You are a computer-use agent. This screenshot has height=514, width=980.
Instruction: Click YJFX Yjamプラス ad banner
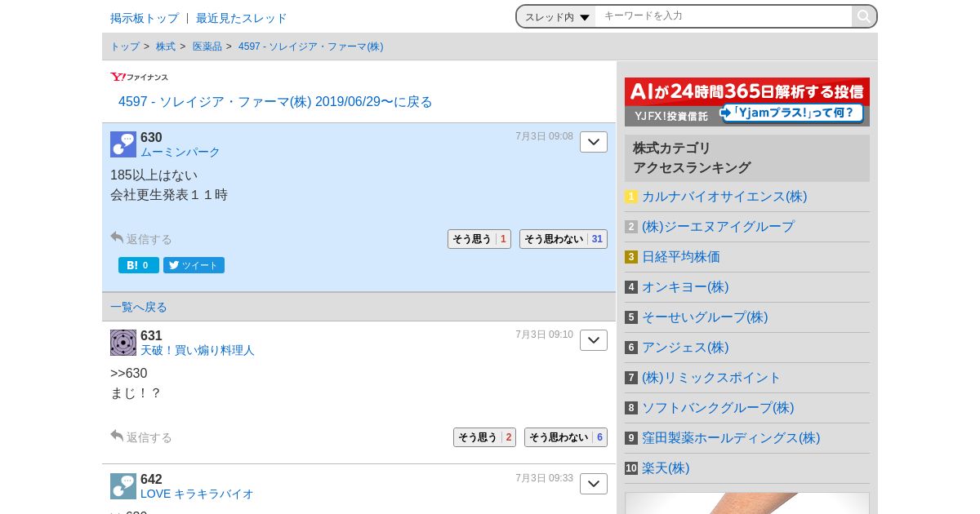[x=747, y=102]
